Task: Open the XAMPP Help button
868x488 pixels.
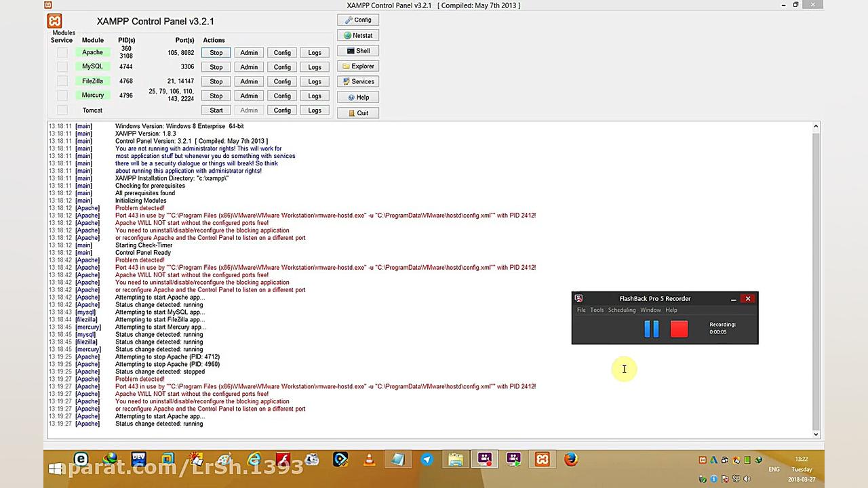Action: (358, 97)
